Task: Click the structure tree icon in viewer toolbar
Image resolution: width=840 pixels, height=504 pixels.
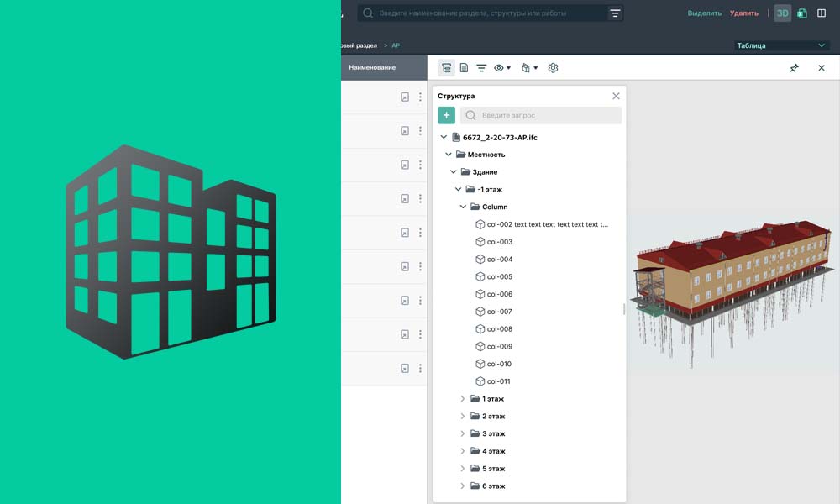Action: [446, 68]
